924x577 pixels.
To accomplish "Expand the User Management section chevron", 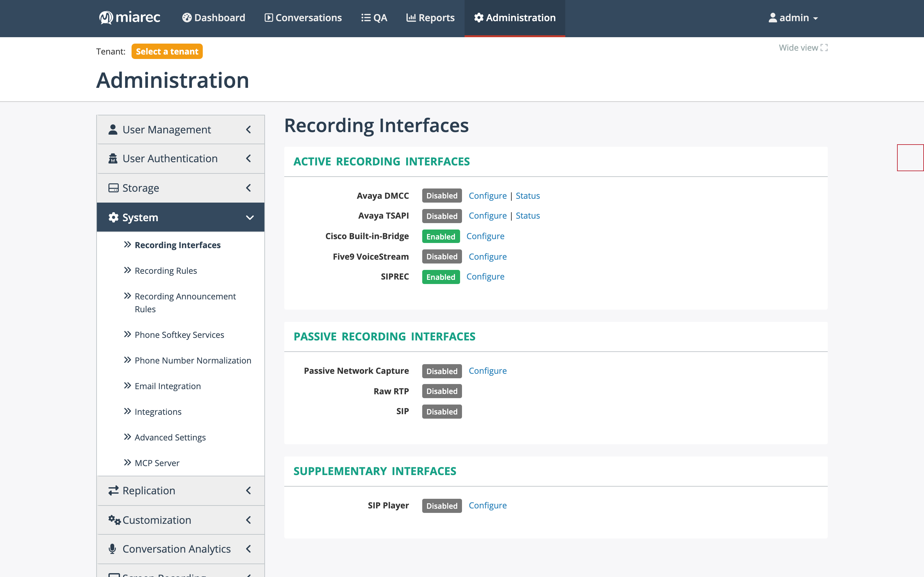I will [249, 130].
